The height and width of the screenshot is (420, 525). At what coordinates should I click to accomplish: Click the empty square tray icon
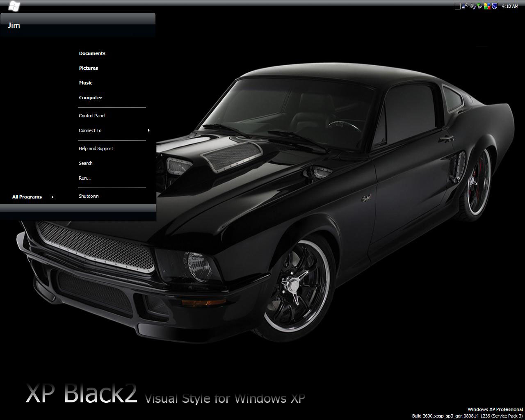tap(458, 6)
